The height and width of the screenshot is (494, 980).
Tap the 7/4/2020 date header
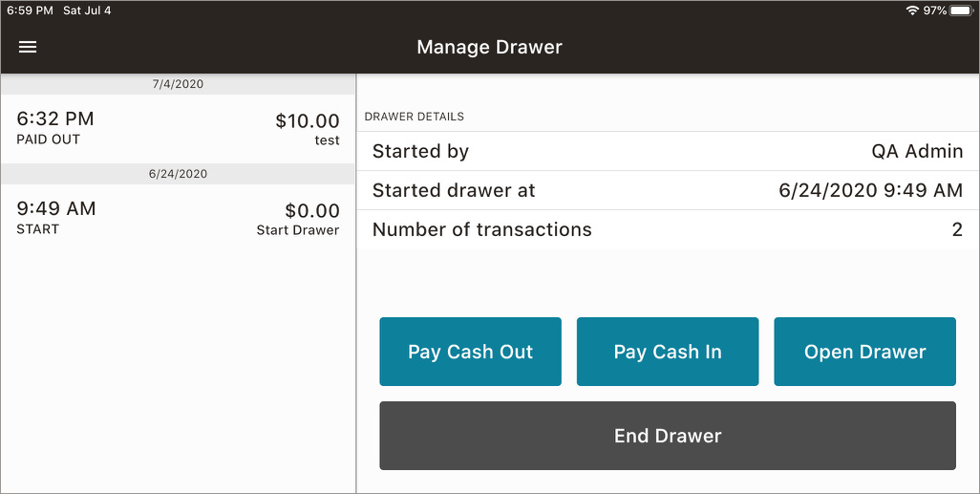[178, 84]
